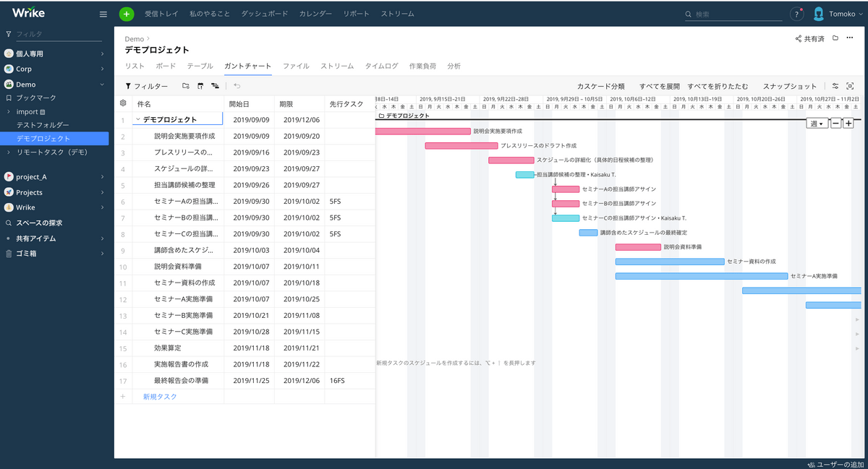Click the undo arrow icon

point(237,86)
